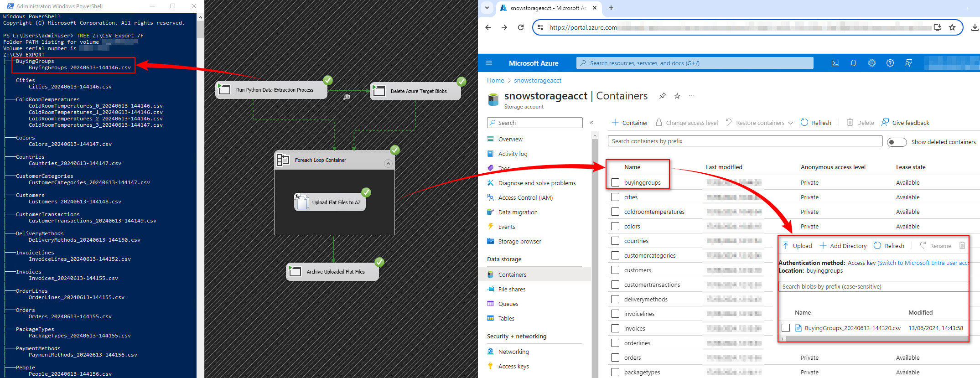
Task: Click the snowstorageacct breadcrumb link
Action: (538, 80)
